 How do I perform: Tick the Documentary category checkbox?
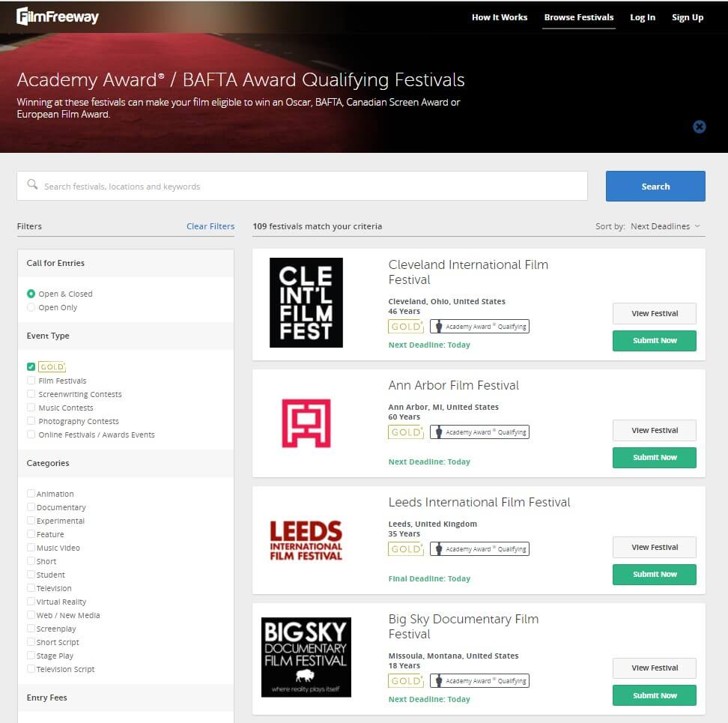click(31, 506)
